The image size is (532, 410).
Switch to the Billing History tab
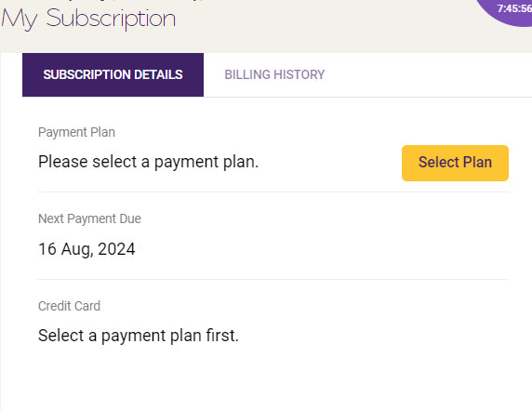click(274, 74)
